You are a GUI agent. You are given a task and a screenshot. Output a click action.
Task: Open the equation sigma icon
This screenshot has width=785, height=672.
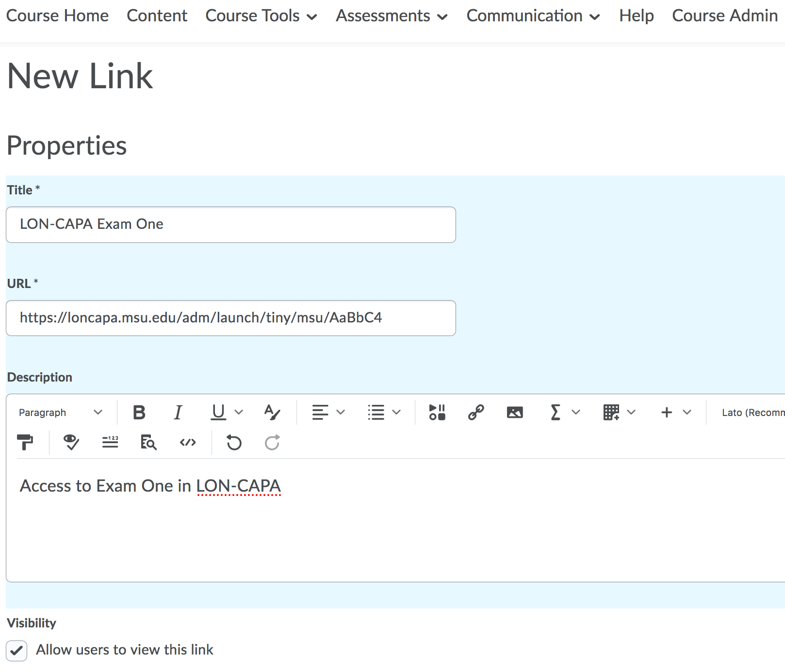point(556,413)
